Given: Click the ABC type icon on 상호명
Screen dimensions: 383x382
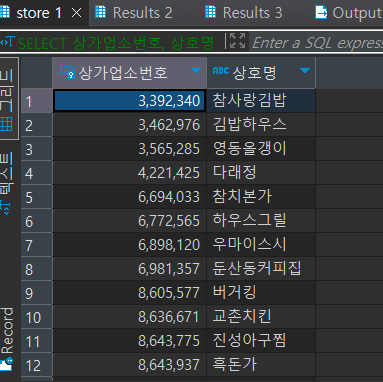Looking at the screenshot, I should (x=221, y=70).
